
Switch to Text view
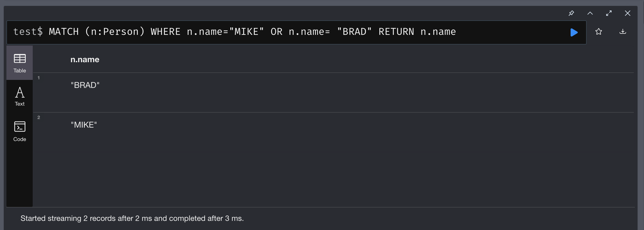click(20, 97)
